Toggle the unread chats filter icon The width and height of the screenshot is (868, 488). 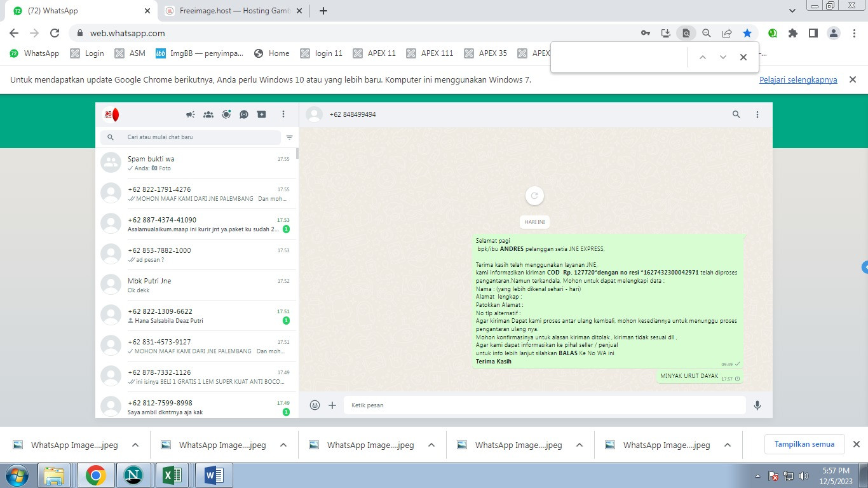point(289,137)
